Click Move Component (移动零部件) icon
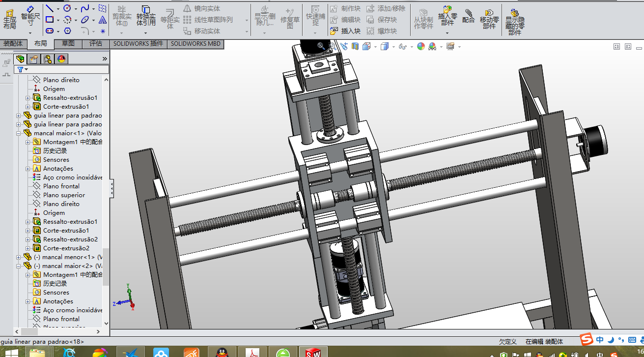The height and width of the screenshot is (357, 644). pos(489,17)
